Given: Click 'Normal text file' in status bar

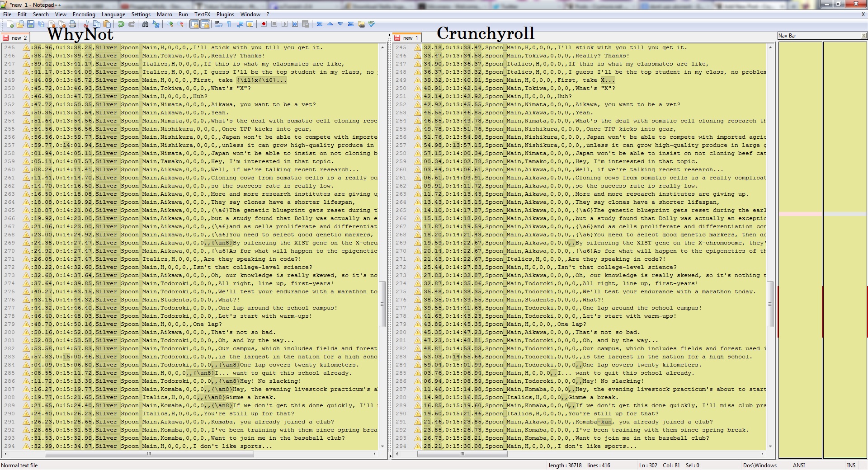Looking at the screenshot, I should point(19,465).
